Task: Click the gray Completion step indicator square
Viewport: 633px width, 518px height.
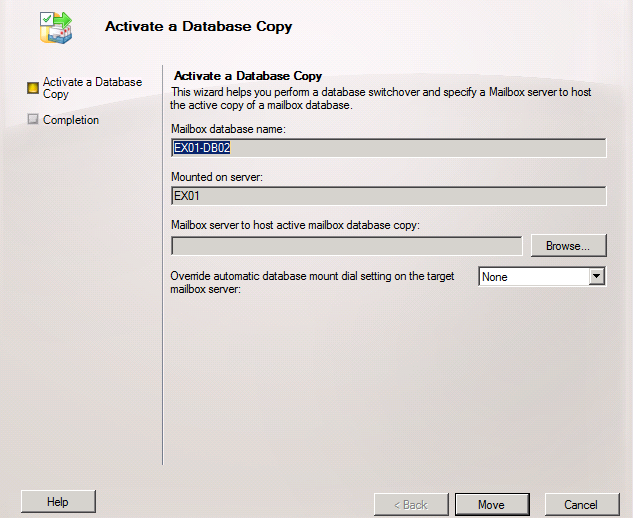Action: point(33,120)
